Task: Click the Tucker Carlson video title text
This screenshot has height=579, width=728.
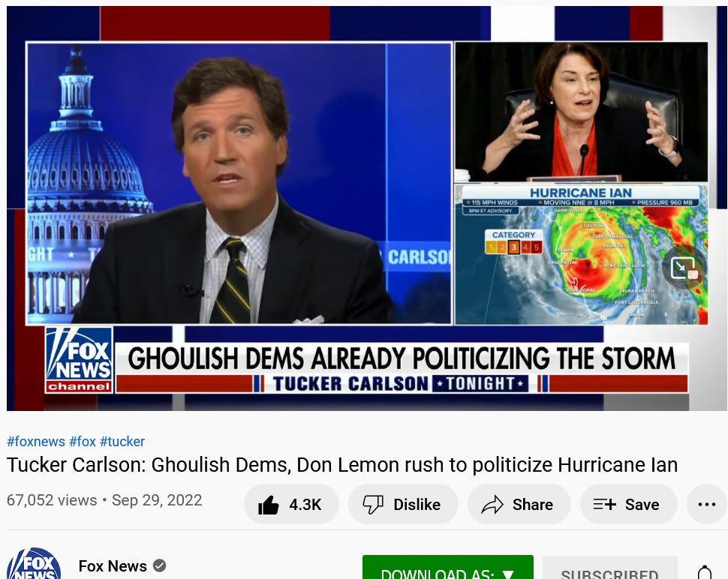Action: click(x=342, y=464)
